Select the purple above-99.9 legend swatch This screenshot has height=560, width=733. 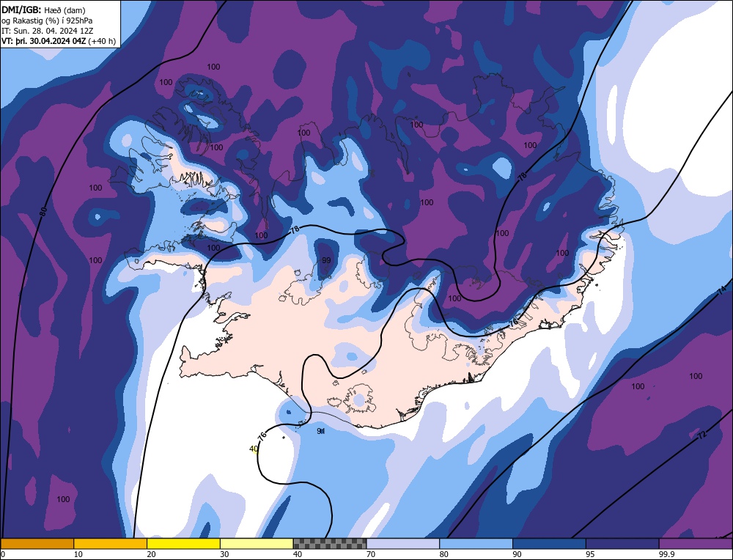tap(696, 543)
